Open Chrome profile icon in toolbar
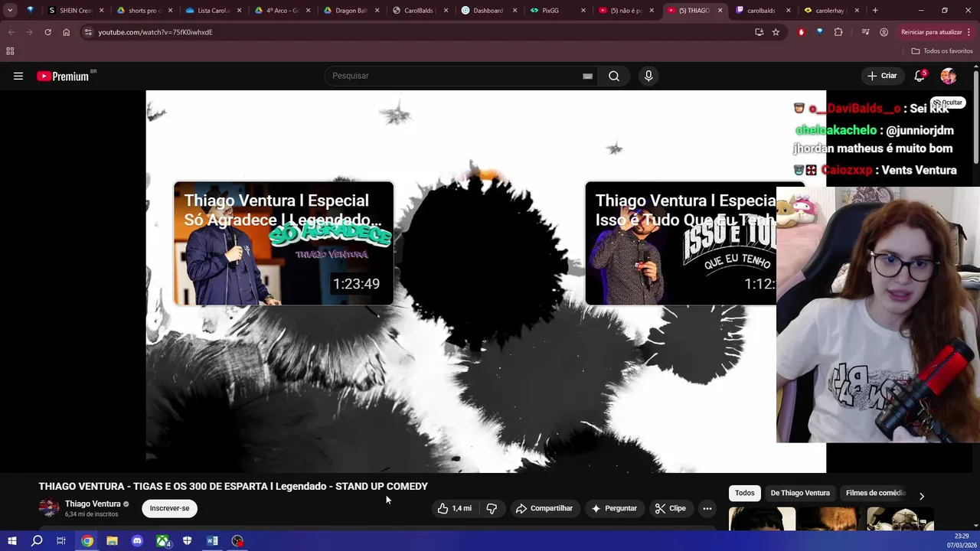 pyautogui.click(x=884, y=32)
